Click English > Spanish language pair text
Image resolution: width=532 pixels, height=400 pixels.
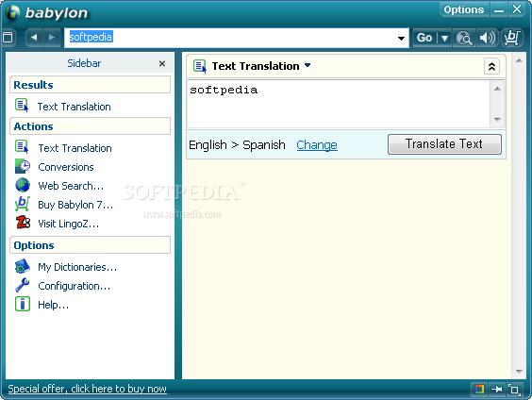237,145
